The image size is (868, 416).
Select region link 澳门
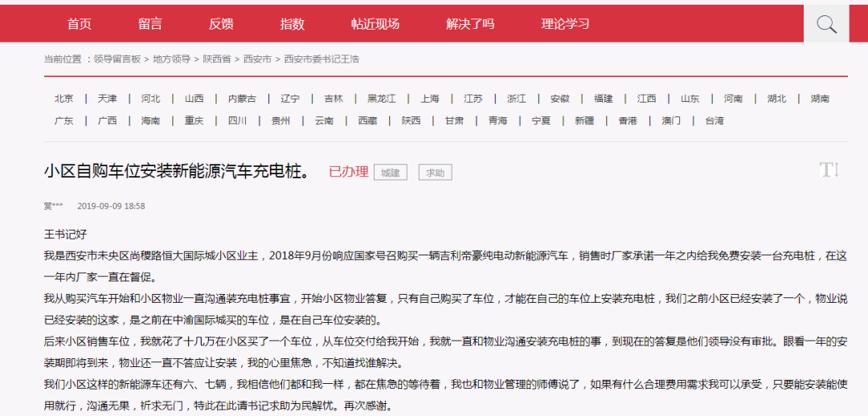click(x=671, y=120)
